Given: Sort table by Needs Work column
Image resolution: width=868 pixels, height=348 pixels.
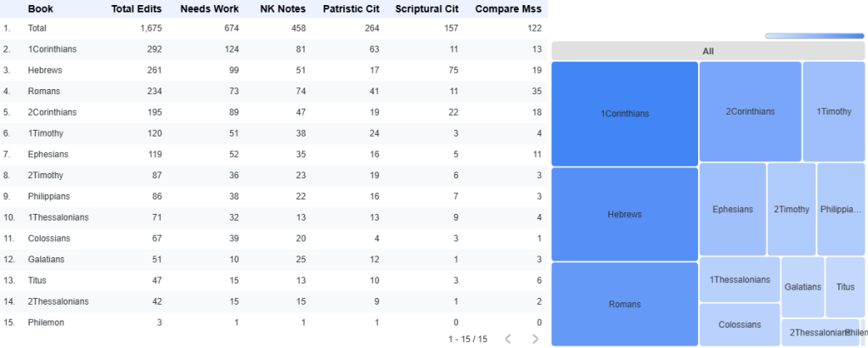Looking at the screenshot, I should click(209, 8).
